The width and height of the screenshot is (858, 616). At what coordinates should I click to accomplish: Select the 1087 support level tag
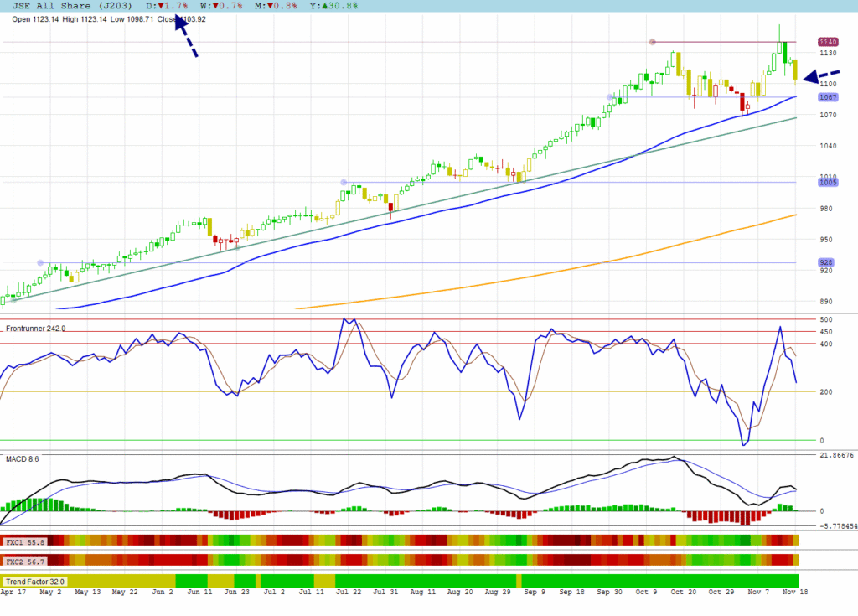[x=828, y=97]
